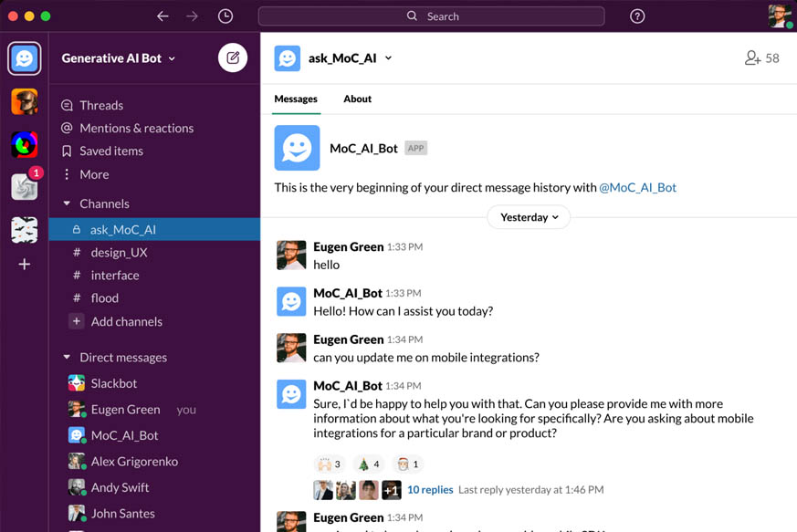Compose a new message with pencil icon
797x532 pixels.
pos(233,57)
